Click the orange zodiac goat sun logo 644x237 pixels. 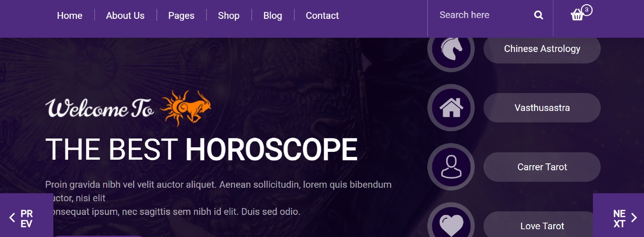pyautogui.click(x=186, y=108)
